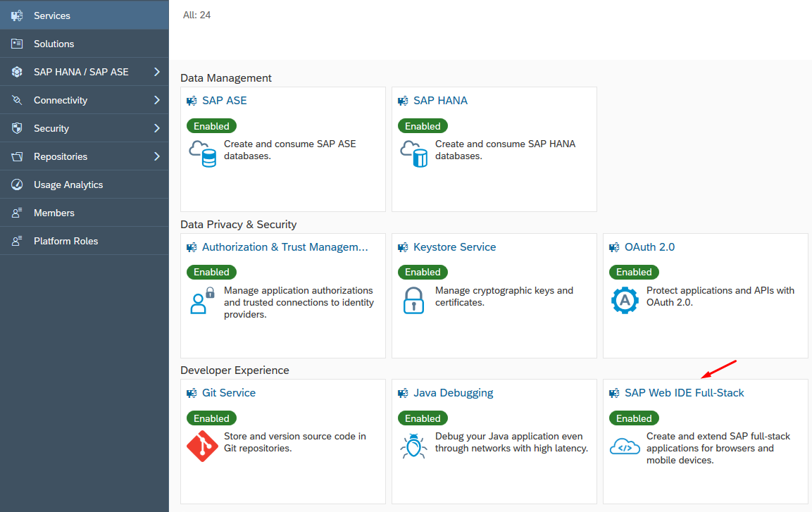Open Solutions in the sidebar
The height and width of the screenshot is (512, 812).
point(85,44)
